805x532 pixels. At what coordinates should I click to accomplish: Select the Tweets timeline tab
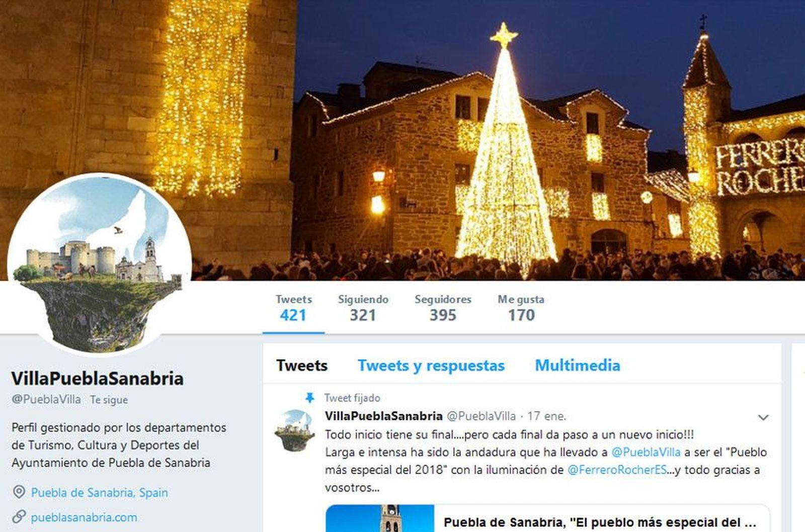pyautogui.click(x=302, y=366)
